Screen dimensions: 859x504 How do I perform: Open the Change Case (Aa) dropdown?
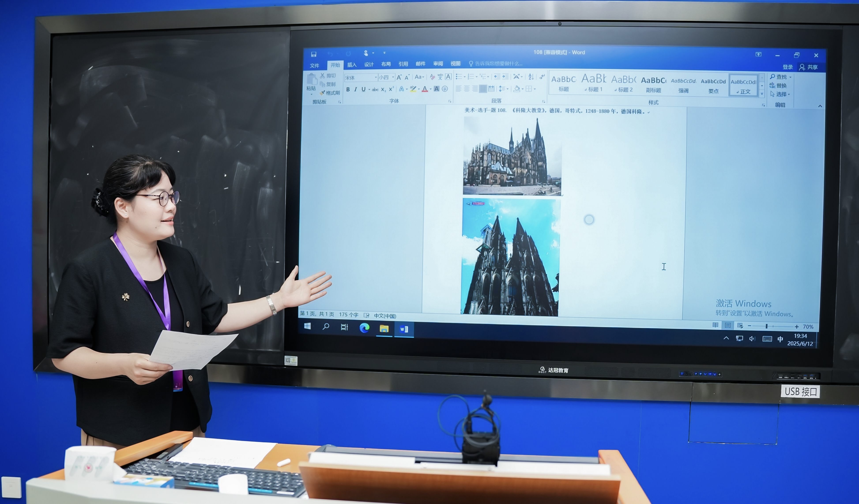coord(419,77)
